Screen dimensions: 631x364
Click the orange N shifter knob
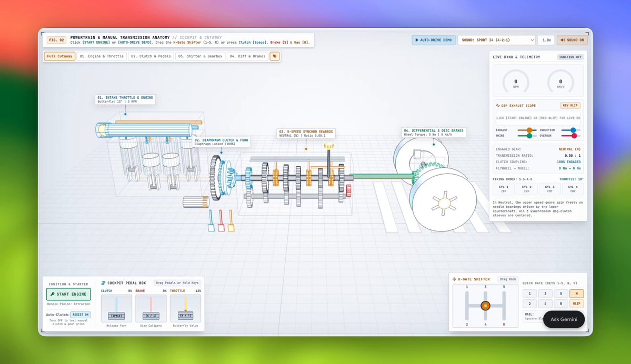pos(485,306)
